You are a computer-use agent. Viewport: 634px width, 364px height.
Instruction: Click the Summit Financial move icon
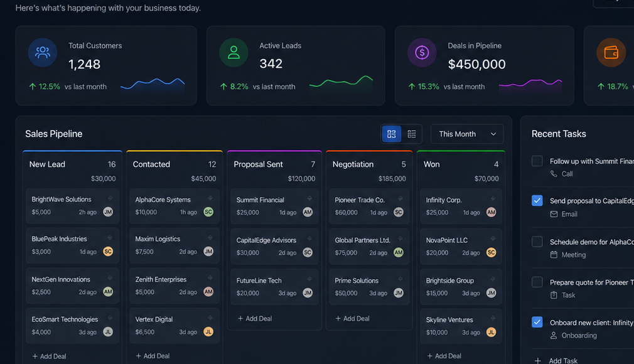[309, 198]
